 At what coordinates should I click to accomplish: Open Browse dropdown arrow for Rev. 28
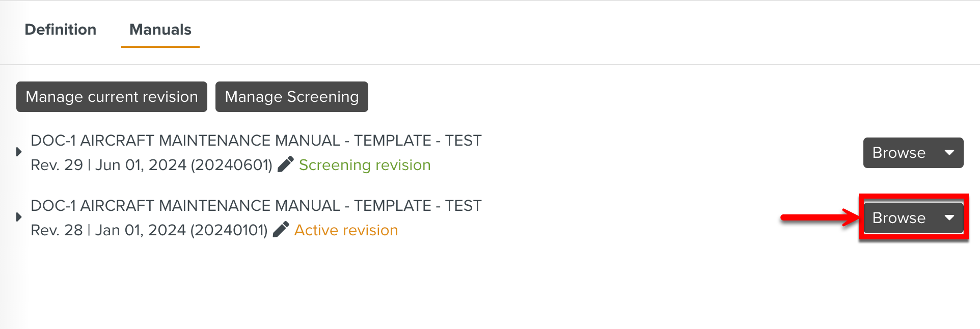coord(949,218)
